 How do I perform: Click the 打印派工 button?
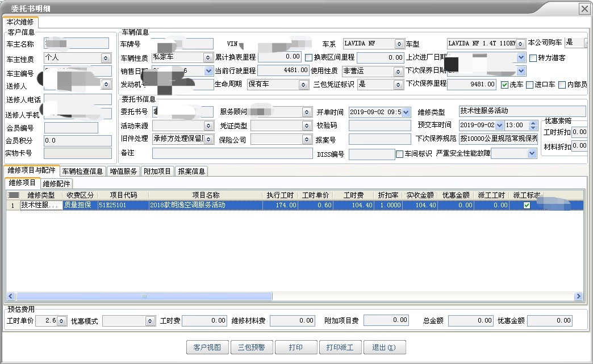(x=340, y=347)
